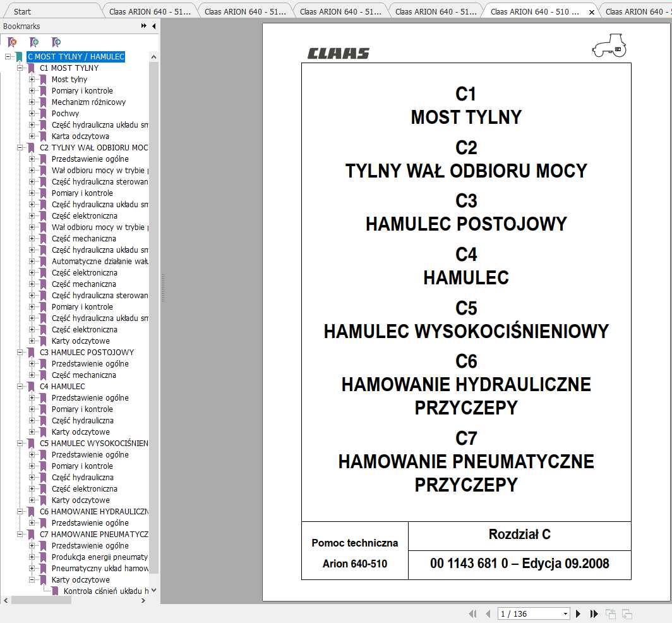The width and height of the screenshot is (672, 623).
Task: Open the partially visible Claas ARION tab after the active tab
Action: click(638, 11)
